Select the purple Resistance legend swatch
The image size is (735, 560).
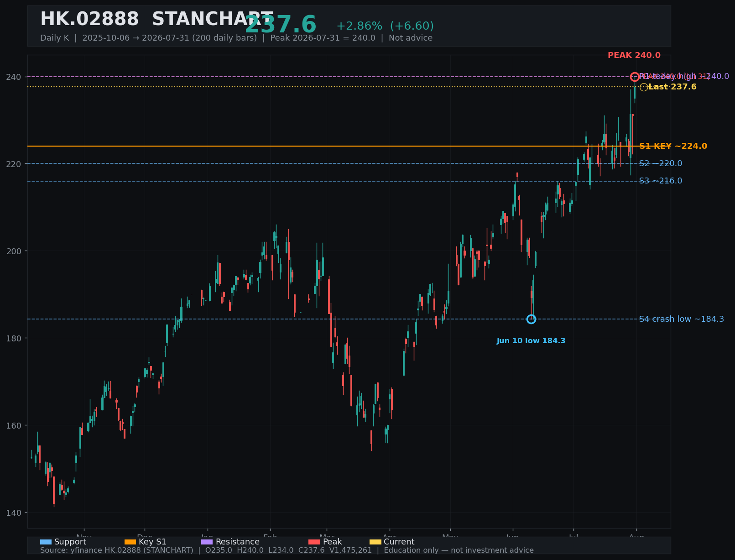(207, 542)
